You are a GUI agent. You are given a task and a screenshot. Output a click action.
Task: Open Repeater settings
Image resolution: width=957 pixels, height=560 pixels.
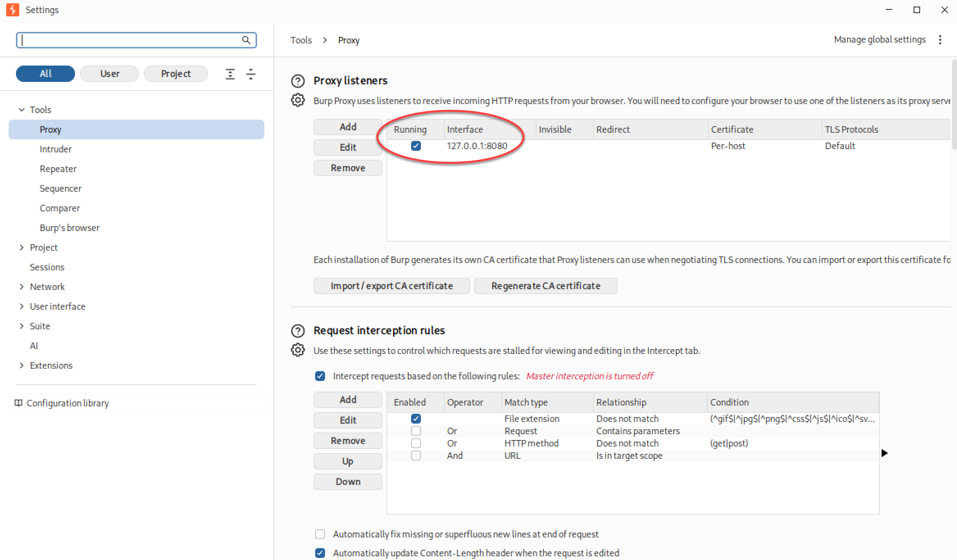click(58, 169)
